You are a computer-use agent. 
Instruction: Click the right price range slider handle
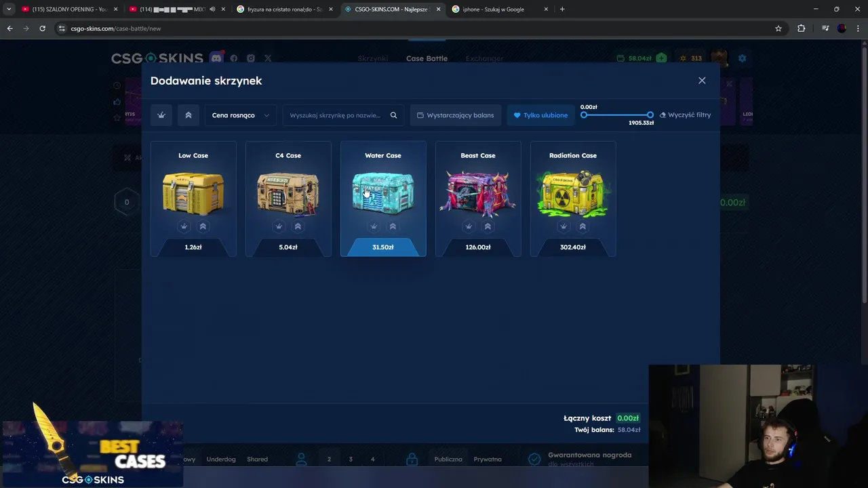[650, 115]
